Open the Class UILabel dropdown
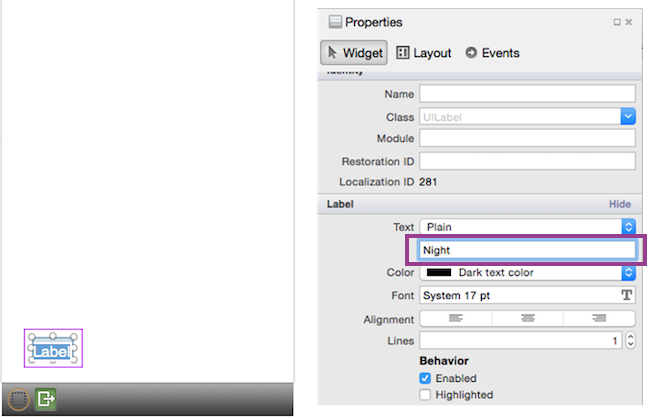650x418 pixels. click(628, 117)
